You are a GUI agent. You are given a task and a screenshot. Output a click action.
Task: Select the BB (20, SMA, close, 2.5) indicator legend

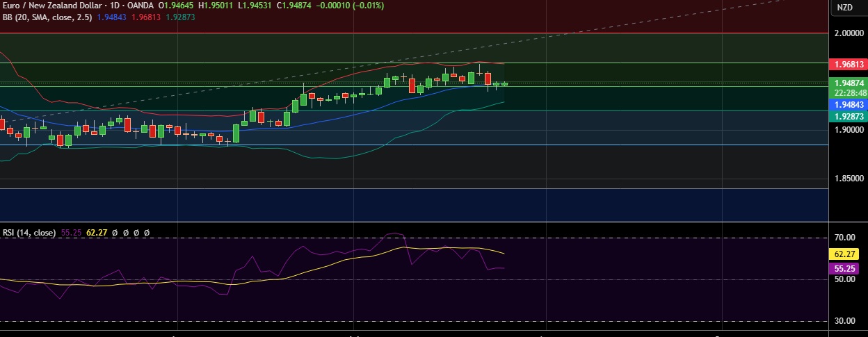tap(47, 17)
